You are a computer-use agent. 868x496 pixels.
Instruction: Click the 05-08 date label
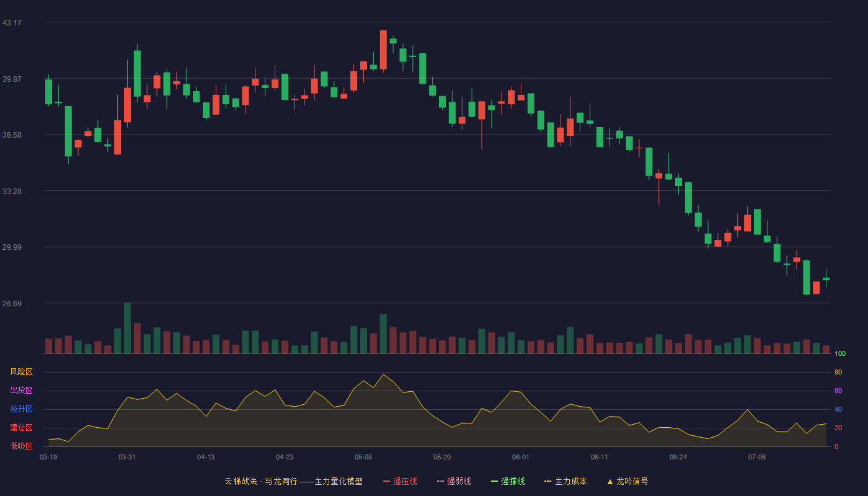363,457
